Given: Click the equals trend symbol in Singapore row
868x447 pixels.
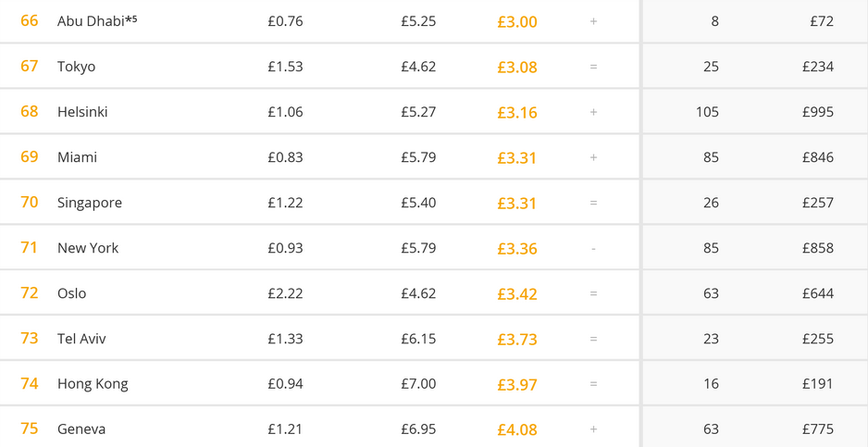Looking at the screenshot, I should pos(593,203).
